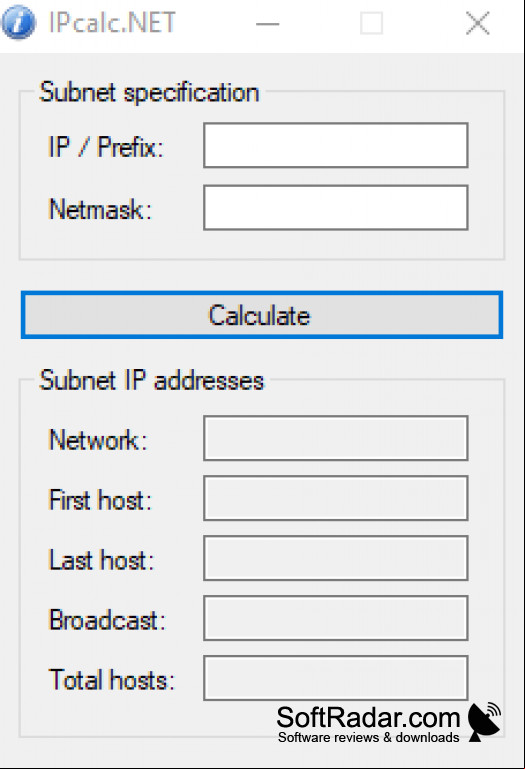
Task: Click the 'Subnet IP addresses' group heading
Action: point(152,380)
